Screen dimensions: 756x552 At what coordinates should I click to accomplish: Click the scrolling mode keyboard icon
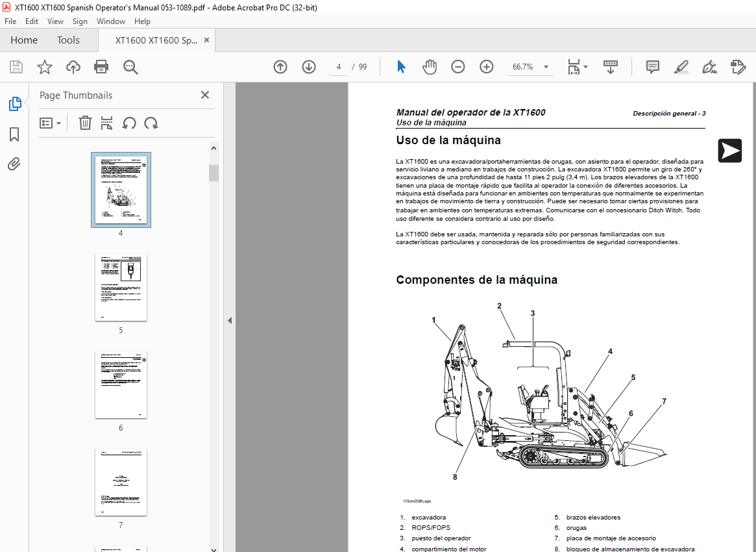tap(611, 67)
